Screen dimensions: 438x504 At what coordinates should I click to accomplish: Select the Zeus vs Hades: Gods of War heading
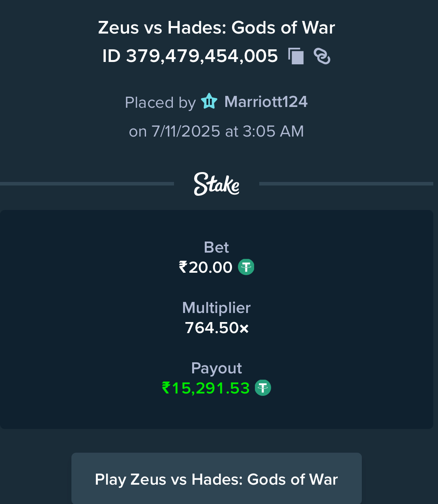pyautogui.click(x=217, y=28)
